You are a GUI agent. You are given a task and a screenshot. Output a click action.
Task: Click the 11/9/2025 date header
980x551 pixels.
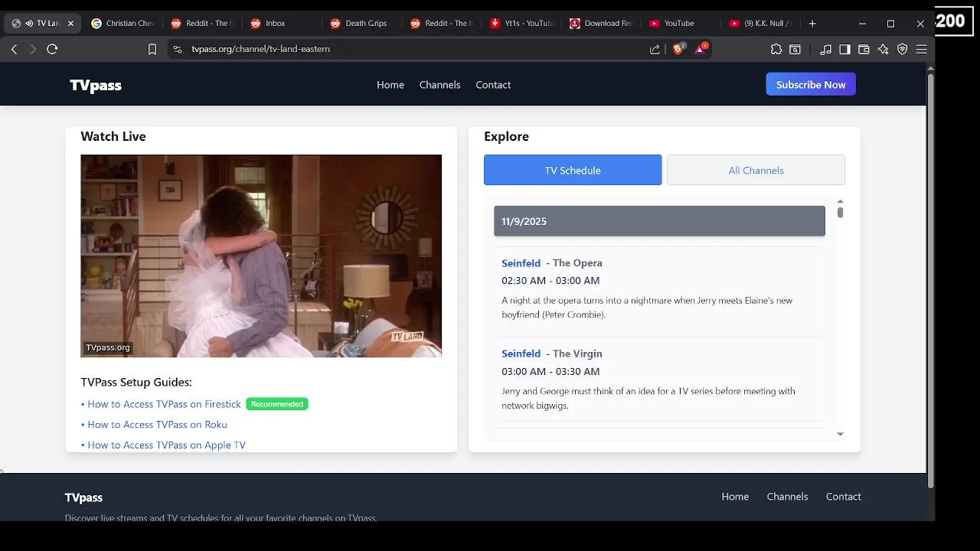(659, 221)
